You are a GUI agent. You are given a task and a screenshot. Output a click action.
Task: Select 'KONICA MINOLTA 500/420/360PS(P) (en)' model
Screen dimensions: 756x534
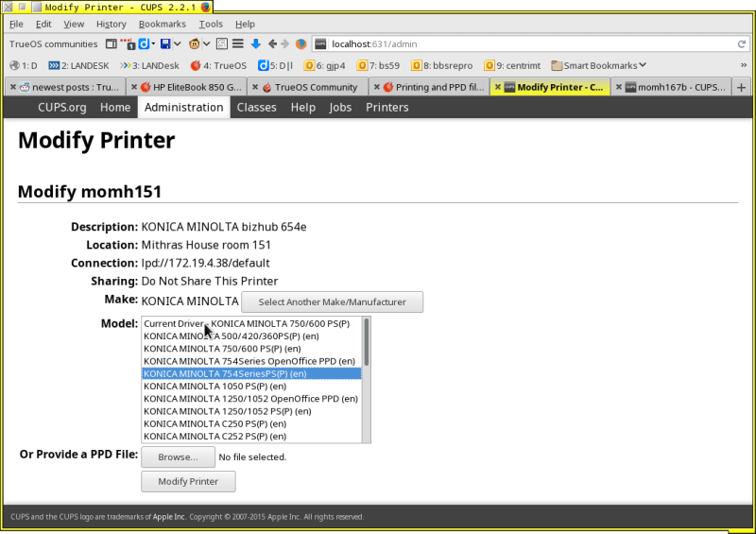point(251,336)
